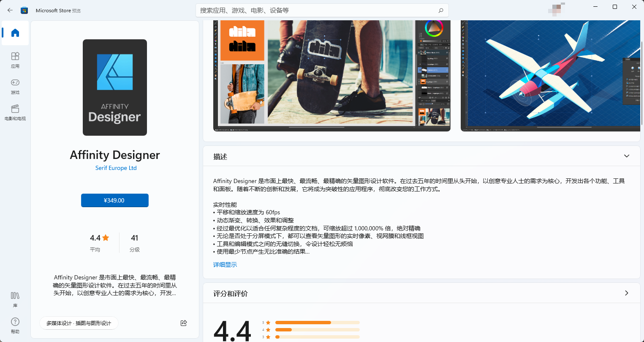Open the Home section in sidebar

point(15,33)
